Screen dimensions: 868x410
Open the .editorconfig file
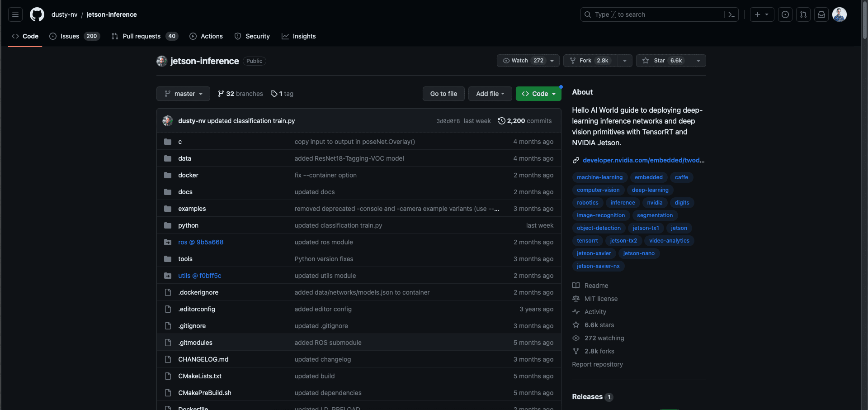click(x=197, y=309)
